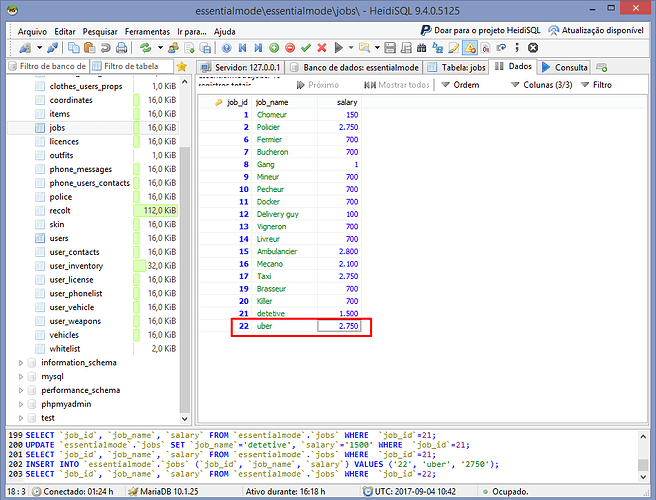Click the set NULL value icon
The width and height of the screenshot is (656, 500).
click(x=486, y=48)
